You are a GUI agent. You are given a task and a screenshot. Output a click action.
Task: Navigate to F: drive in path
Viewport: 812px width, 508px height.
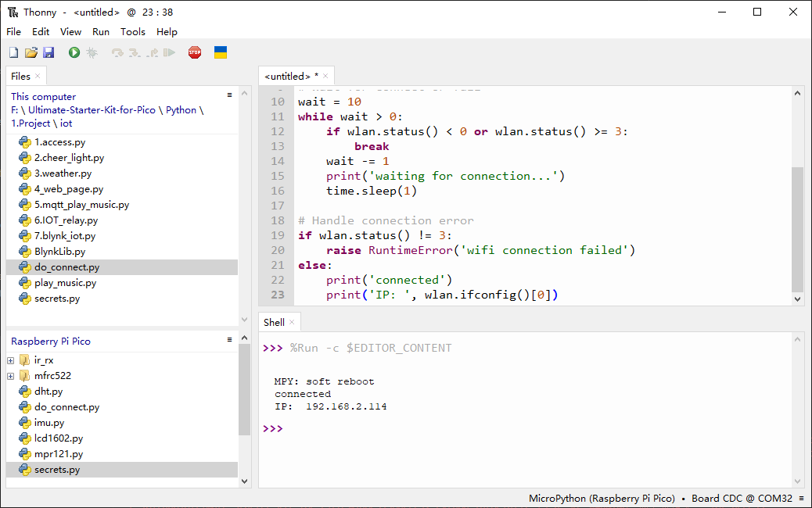click(x=15, y=110)
